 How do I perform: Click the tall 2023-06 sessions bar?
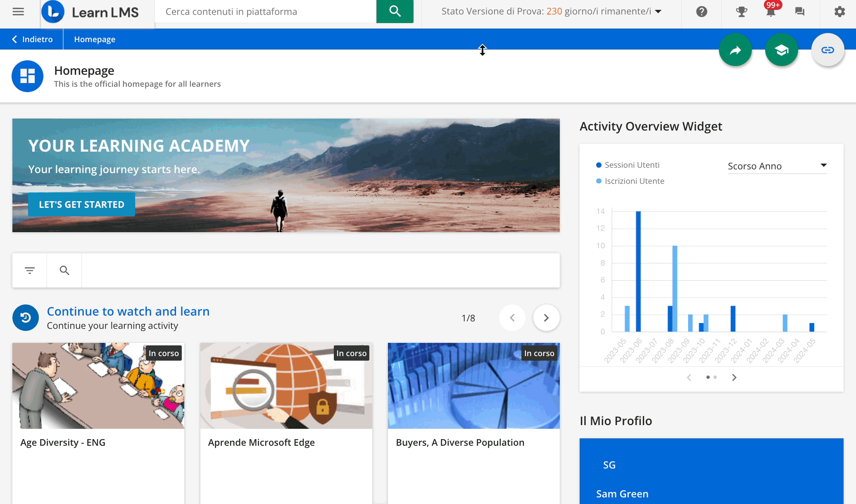click(x=638, y=271)
